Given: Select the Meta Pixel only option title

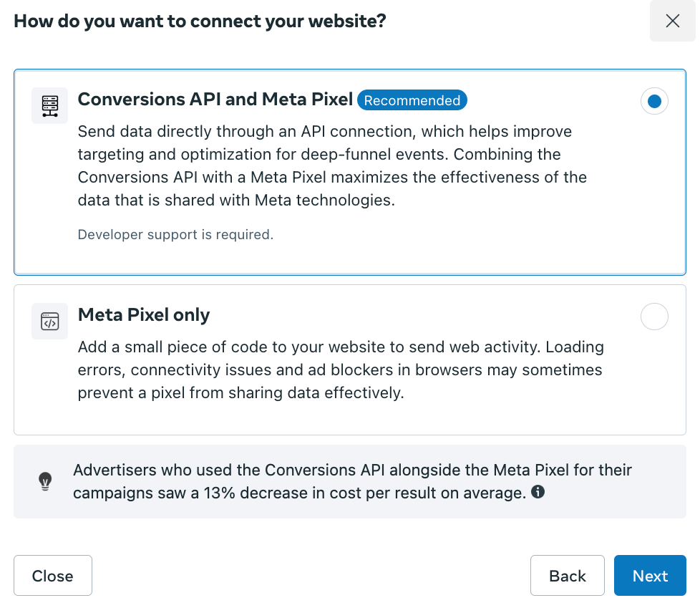Looking at the screenshot, I should point(144,315).
